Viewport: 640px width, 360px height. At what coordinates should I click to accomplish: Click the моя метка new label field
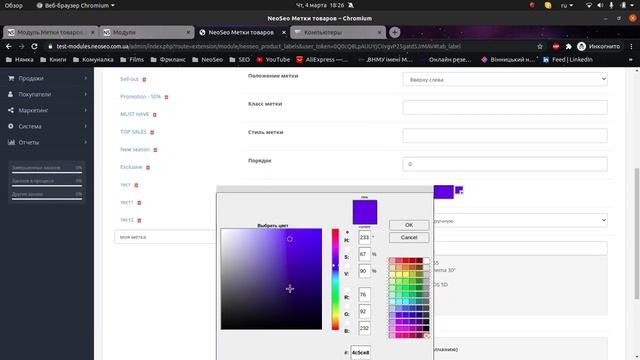point(165,237)
